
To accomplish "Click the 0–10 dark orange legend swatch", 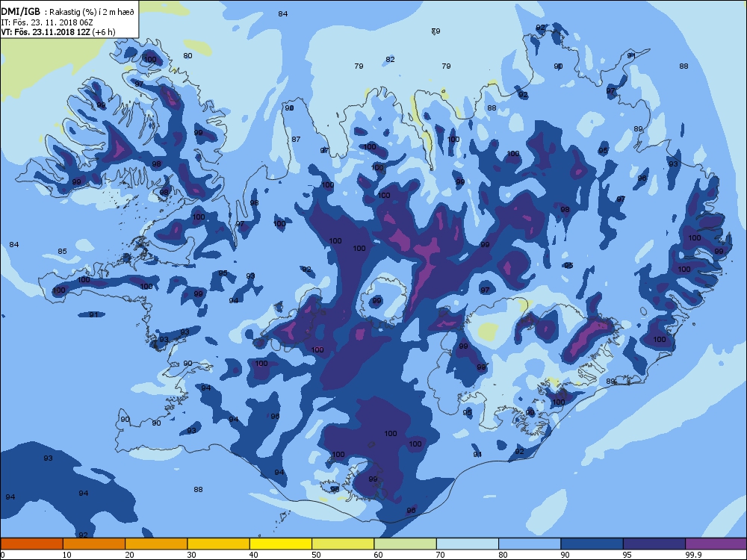I will click(31, 544).
